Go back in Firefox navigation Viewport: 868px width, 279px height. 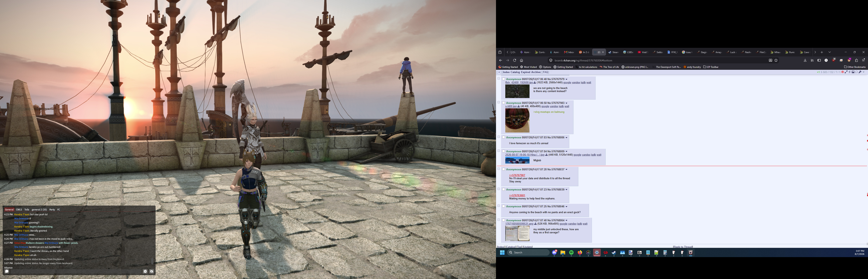click(501, 60)
